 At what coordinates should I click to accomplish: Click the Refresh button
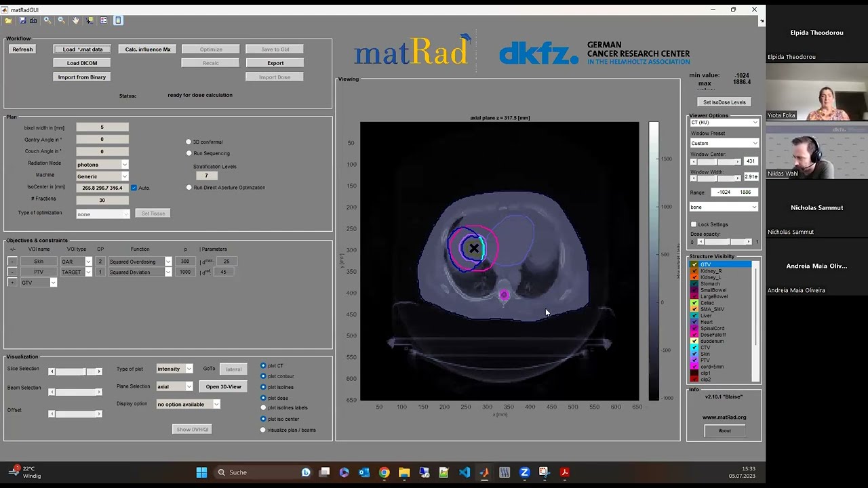(x=22, y=49)
